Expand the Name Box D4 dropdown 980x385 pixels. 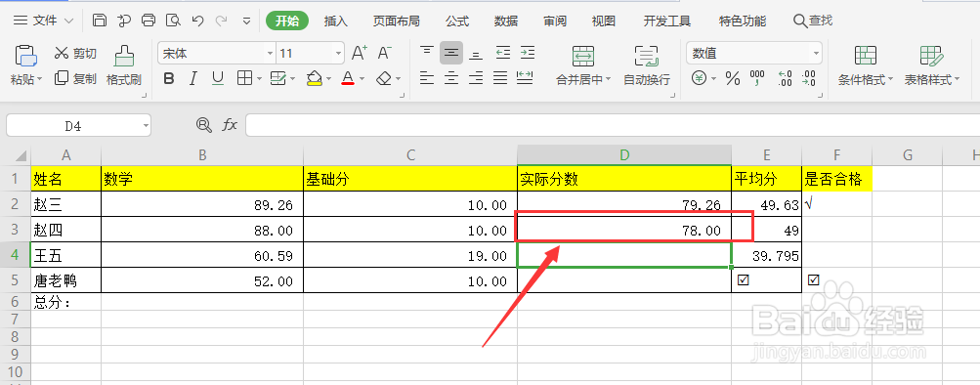[146, 126]
